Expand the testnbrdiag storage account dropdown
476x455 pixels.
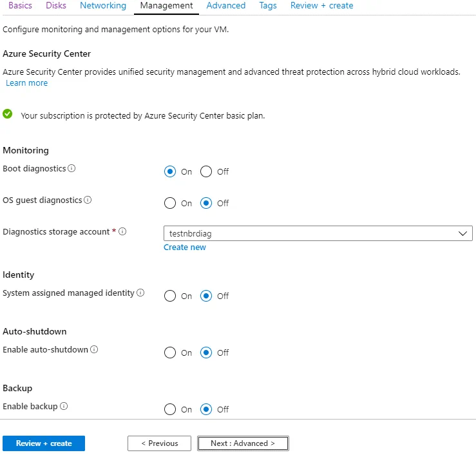pyautogui.click(x=318, y=233)
